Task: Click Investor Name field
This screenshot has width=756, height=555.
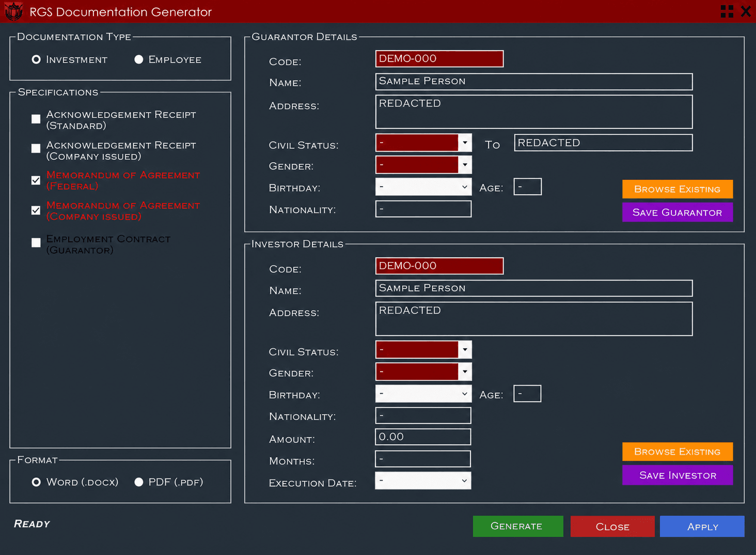Action: click(534, 288)
